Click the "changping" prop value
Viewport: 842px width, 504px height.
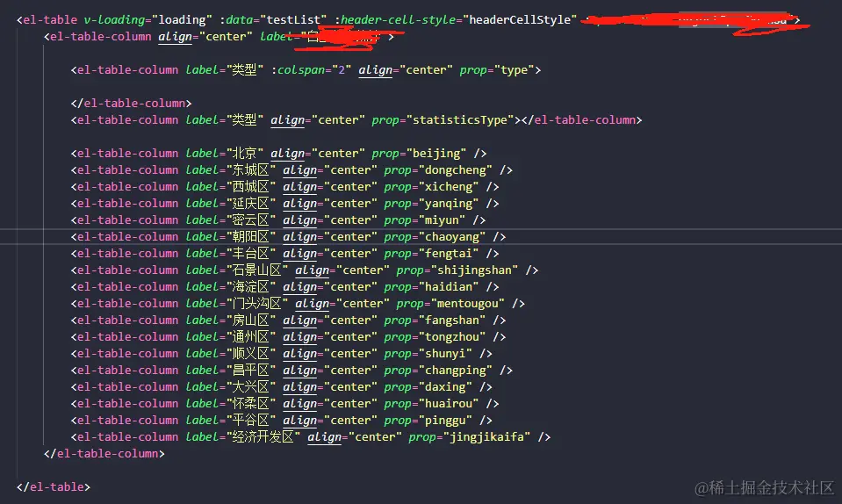pyautogui.click(x=456, y=370)
